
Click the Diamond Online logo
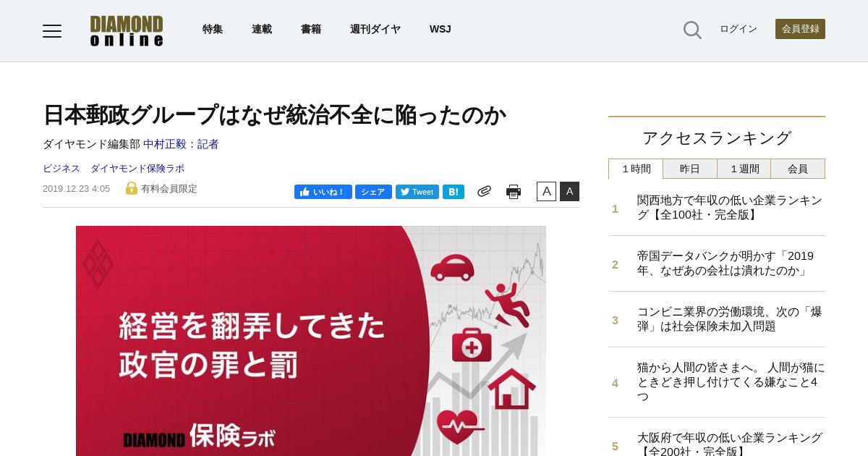click(127, 30)
